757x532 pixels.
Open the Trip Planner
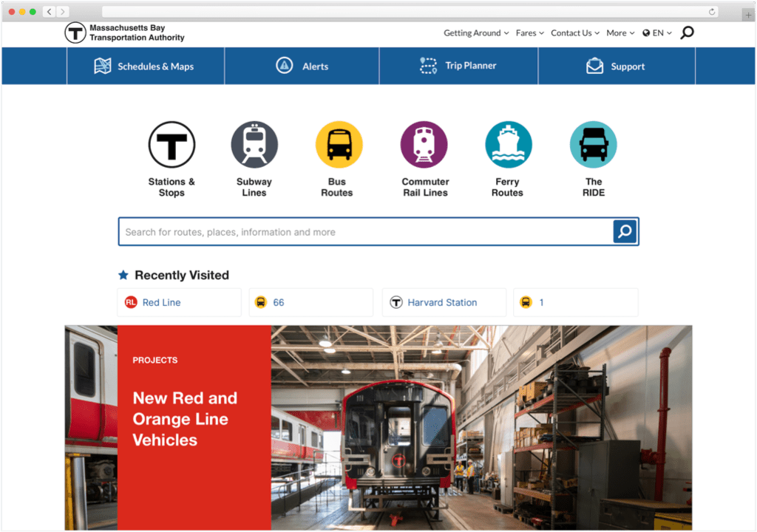pyautogui.click(x=458, y=66)
